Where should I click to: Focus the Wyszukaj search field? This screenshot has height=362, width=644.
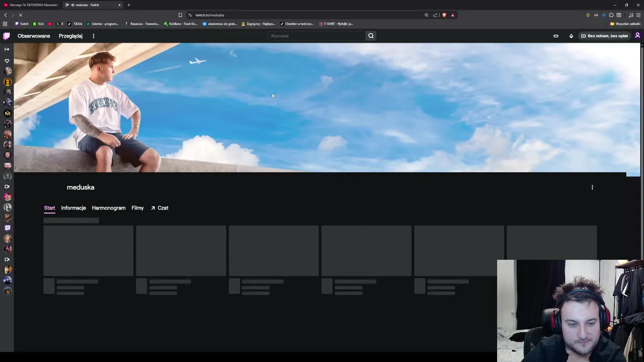click(x=317, y=36)
